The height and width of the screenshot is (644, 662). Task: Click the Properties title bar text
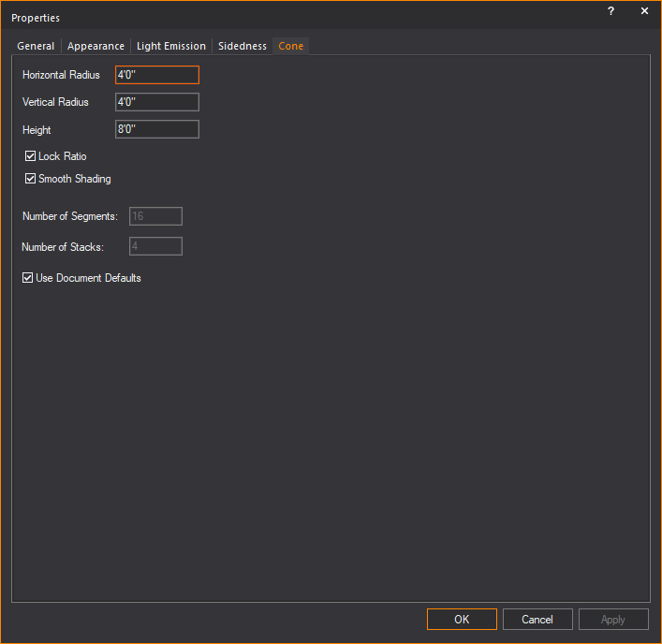click(36, 18)
